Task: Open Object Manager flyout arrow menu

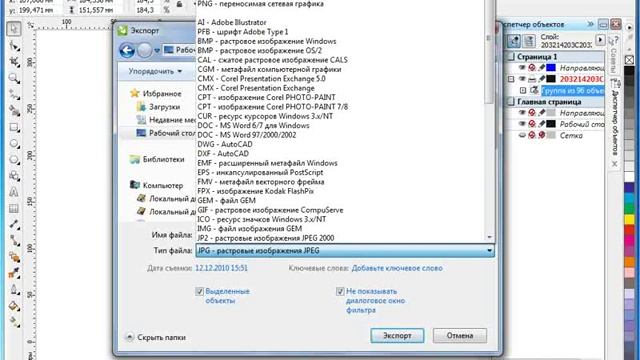Action: 600,40
